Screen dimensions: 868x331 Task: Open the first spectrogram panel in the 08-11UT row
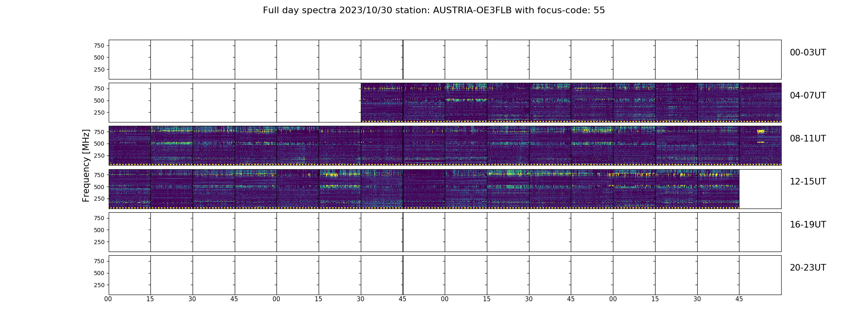[129, 146]
